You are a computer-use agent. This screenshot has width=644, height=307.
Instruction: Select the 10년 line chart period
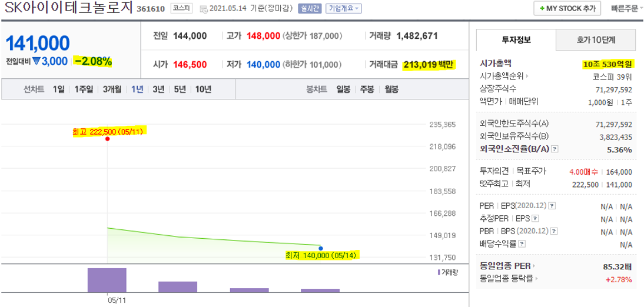[203, 89]
